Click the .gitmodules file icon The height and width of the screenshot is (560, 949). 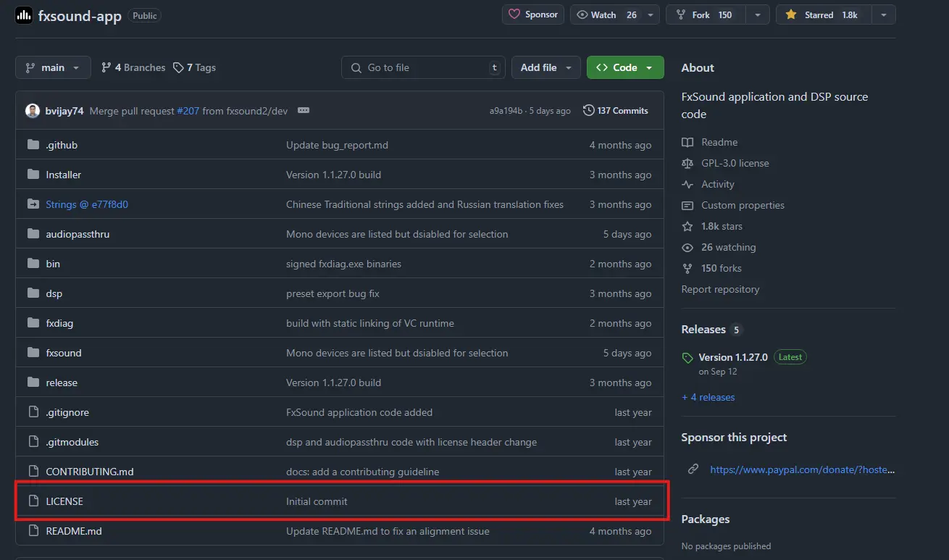pyautogui.click(x=33, y=442)
